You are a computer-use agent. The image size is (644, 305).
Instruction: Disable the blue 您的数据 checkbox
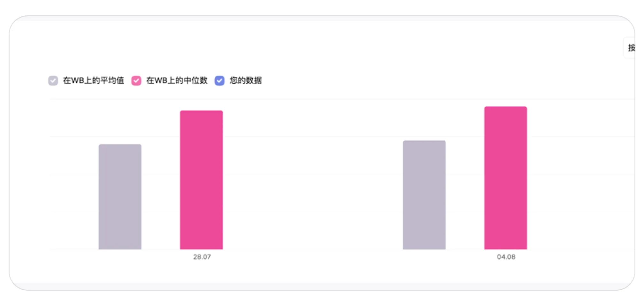coord(219,81)
